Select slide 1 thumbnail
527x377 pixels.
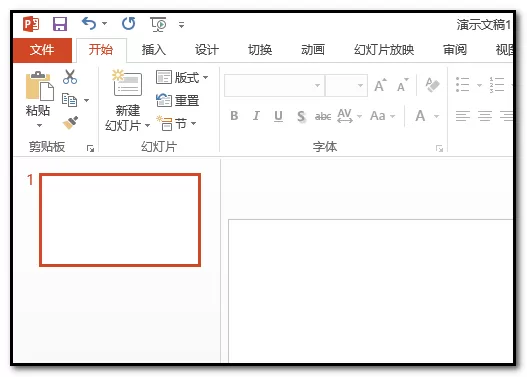120,220
